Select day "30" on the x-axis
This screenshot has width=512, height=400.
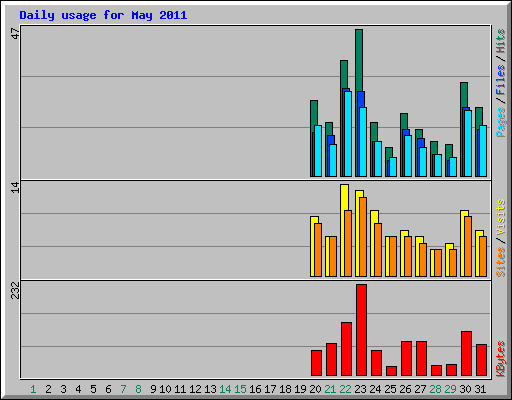pyautogui.click(x=465, y=389)
